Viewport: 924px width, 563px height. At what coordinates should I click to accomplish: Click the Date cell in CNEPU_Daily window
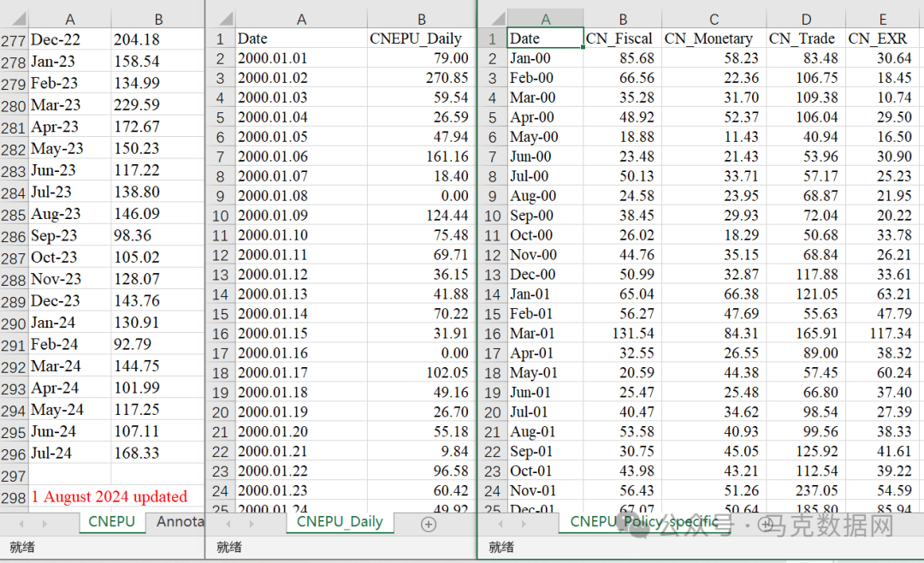coord(301,39)
